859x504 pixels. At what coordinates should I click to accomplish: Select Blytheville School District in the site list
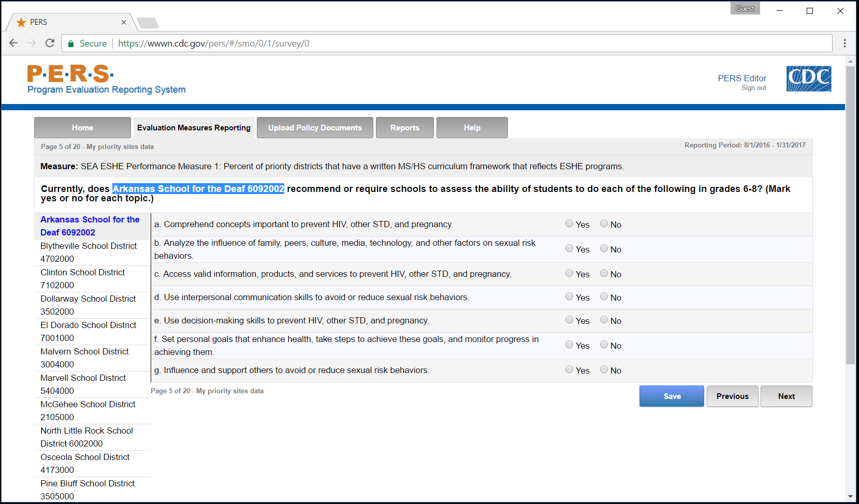[x=89, y=252]
